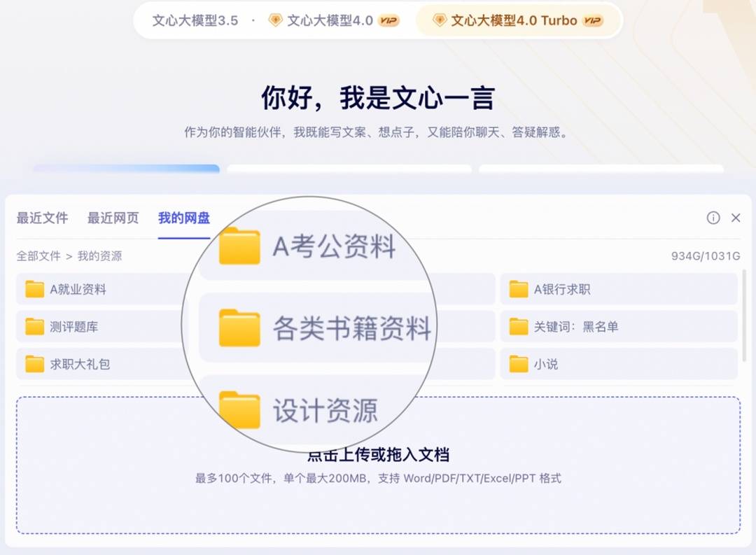Select the 文心大模型3.5 model
756x555 pixels.
tap(195, 20)
